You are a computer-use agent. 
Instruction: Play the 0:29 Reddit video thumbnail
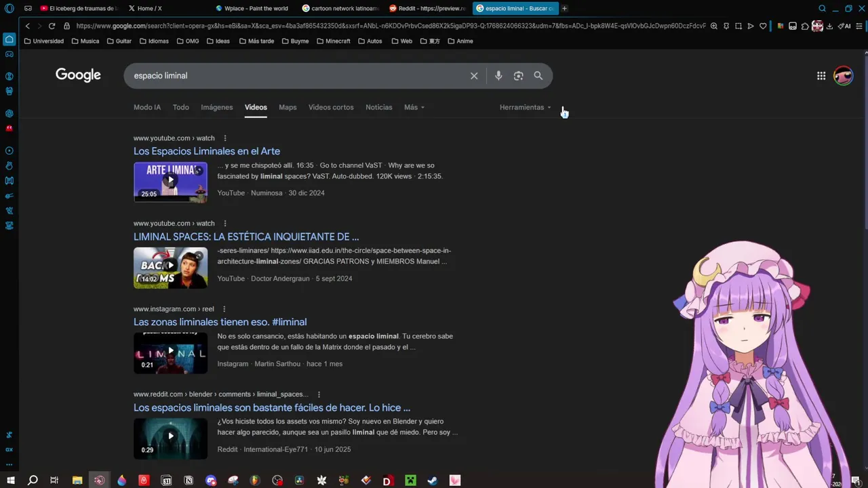coord(170,438)
